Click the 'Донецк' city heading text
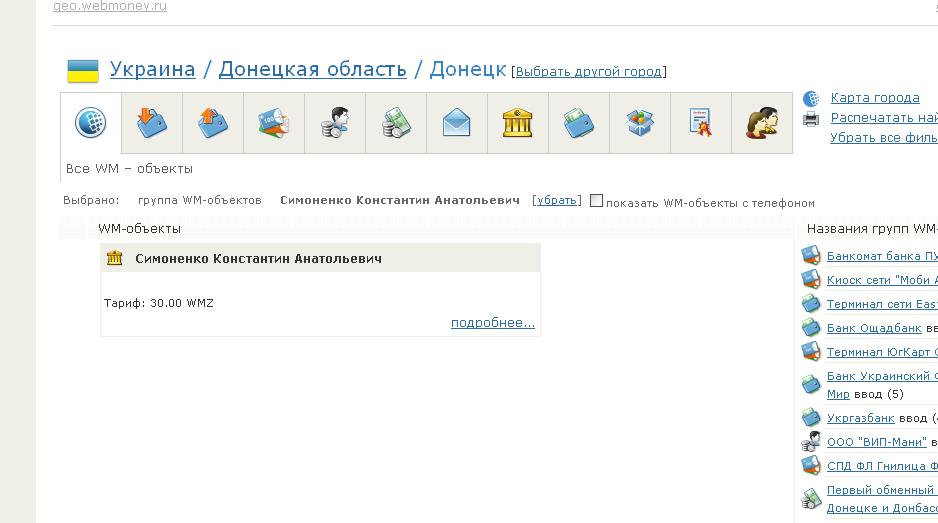Viewport: 938px width, 523px height. [x=468, y=69]
